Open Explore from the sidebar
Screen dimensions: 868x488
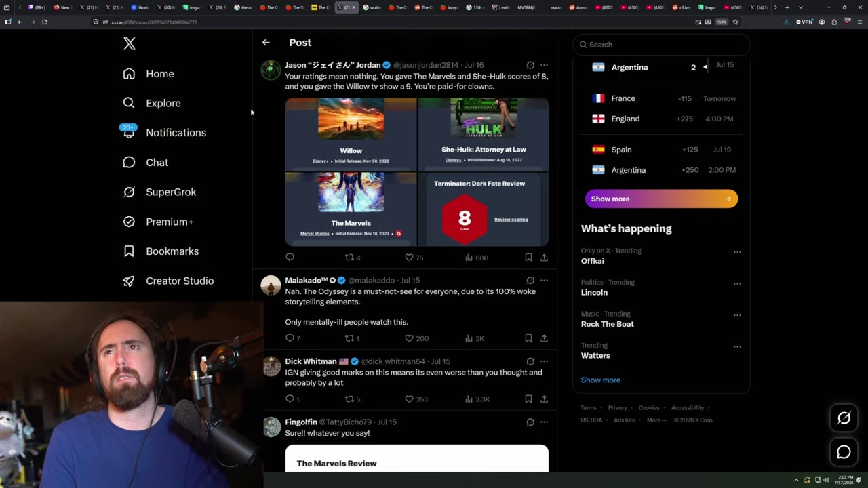152,103
